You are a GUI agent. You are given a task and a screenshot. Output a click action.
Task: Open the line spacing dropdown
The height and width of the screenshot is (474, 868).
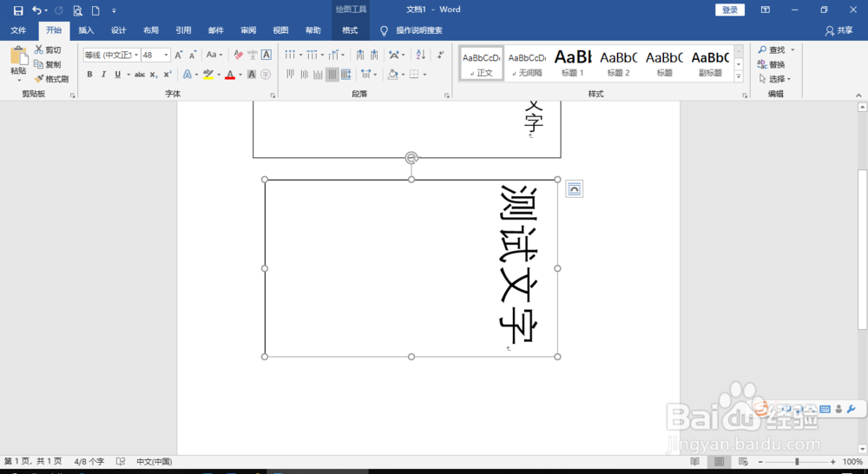369,74
